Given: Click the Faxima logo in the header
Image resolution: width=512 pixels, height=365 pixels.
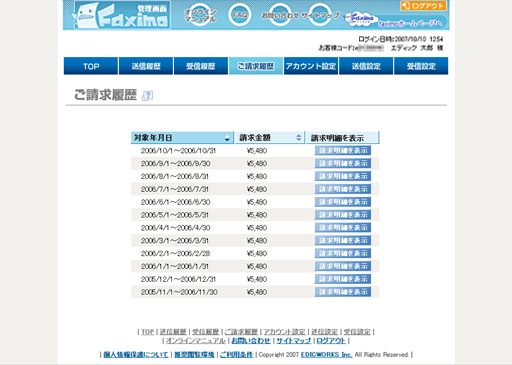Looking at the screenshot, I should [122, 15].
